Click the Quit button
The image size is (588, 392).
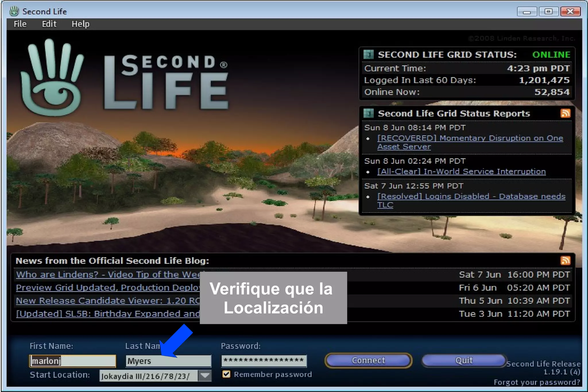[464, 360]
